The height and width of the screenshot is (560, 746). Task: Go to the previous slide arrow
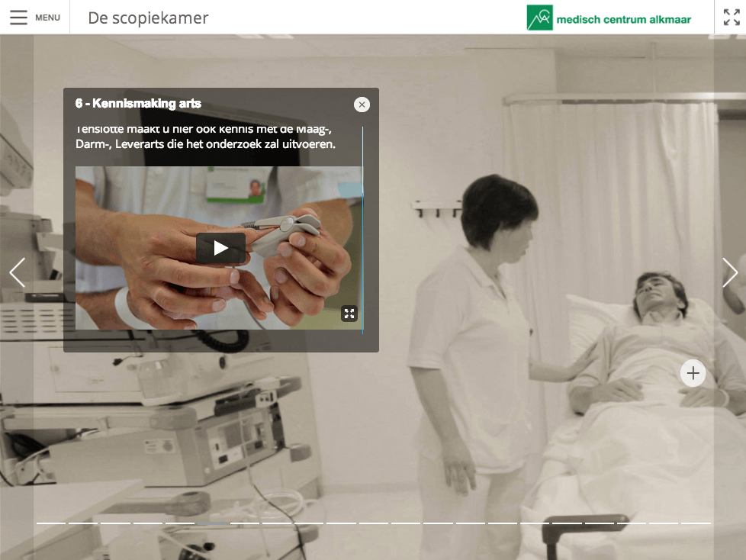click(18, 272)
